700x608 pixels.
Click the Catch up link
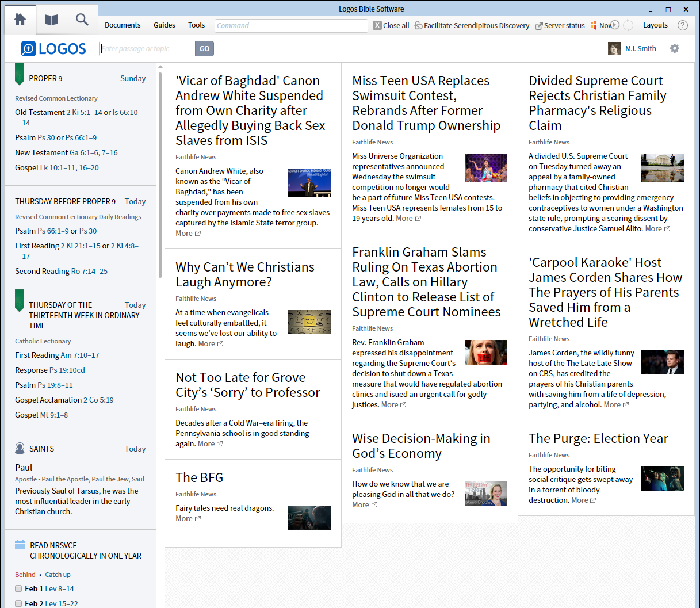[58, 574]
